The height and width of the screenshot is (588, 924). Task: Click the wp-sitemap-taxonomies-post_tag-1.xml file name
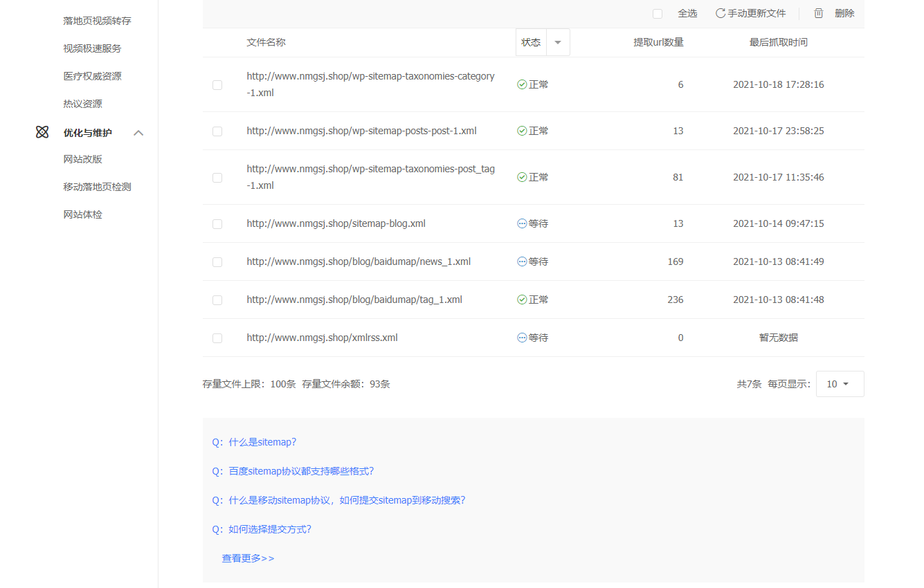370,177
